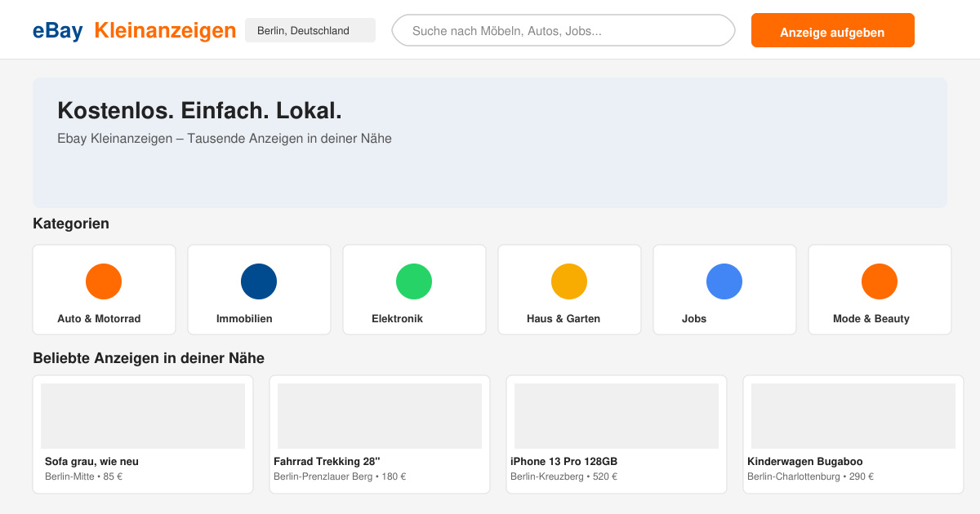The height and width of the screenshot is (514, 980).
Task: Click the green Elektronik category icon
Action: click(414, 281)
